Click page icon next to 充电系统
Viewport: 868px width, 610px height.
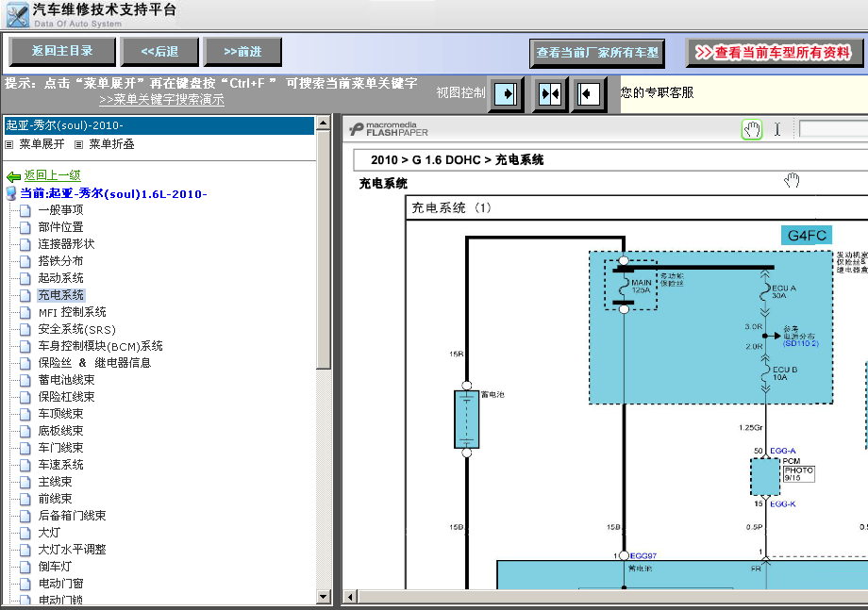(x=25, y=295)
